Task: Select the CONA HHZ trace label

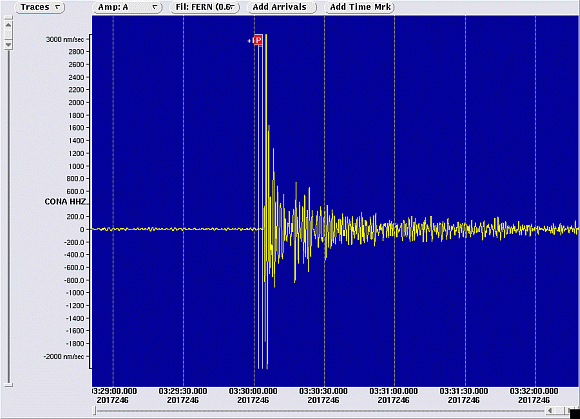Action: coord(65,202)
